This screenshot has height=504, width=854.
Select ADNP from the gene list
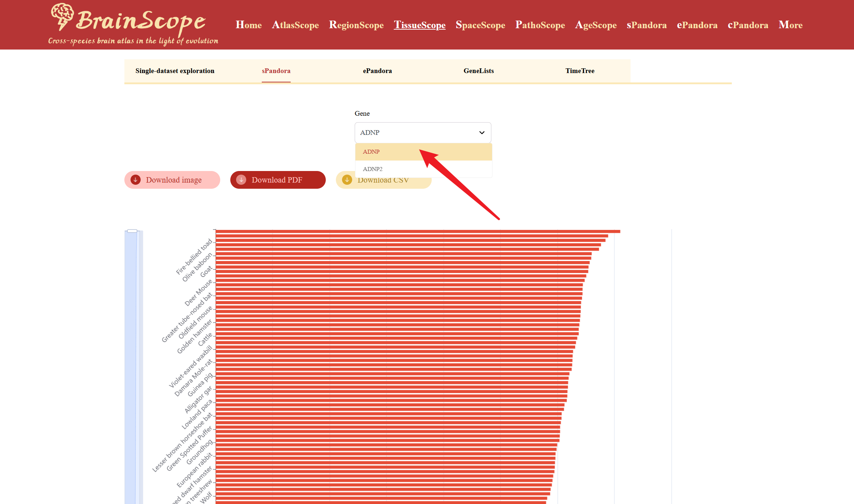pyautogui.click(x=423, y=152)
